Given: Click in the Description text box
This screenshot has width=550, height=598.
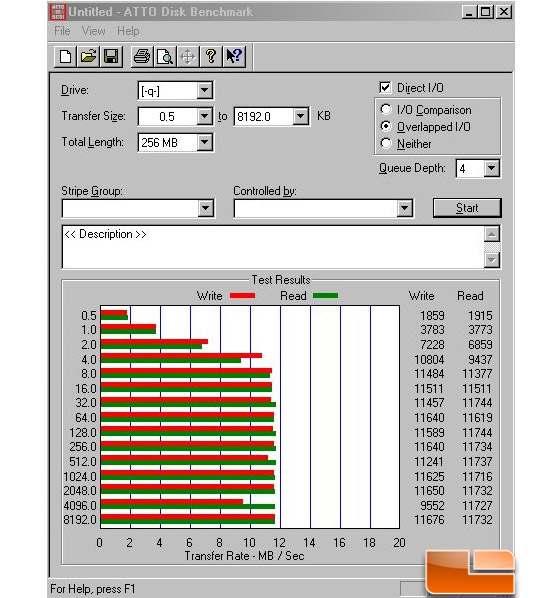Looking at the screenshot, I should tap(273, 247).
